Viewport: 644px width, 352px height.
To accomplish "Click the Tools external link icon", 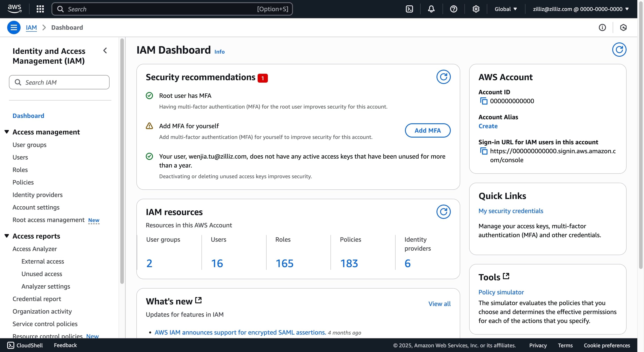I will tap(506, 276).
